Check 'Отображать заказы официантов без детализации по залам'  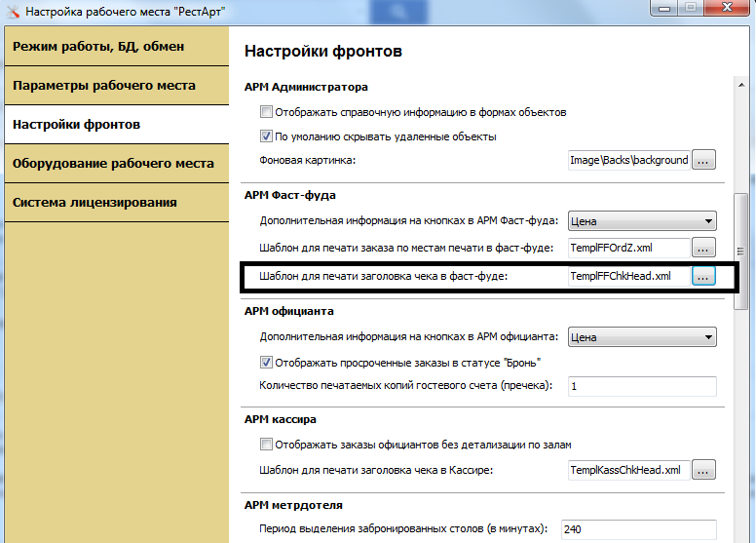click(266, 445)
